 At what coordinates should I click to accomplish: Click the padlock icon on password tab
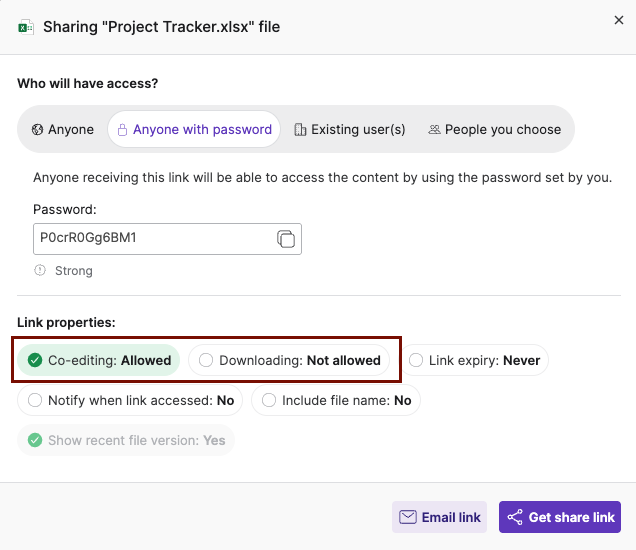click(x=123, y=130)
